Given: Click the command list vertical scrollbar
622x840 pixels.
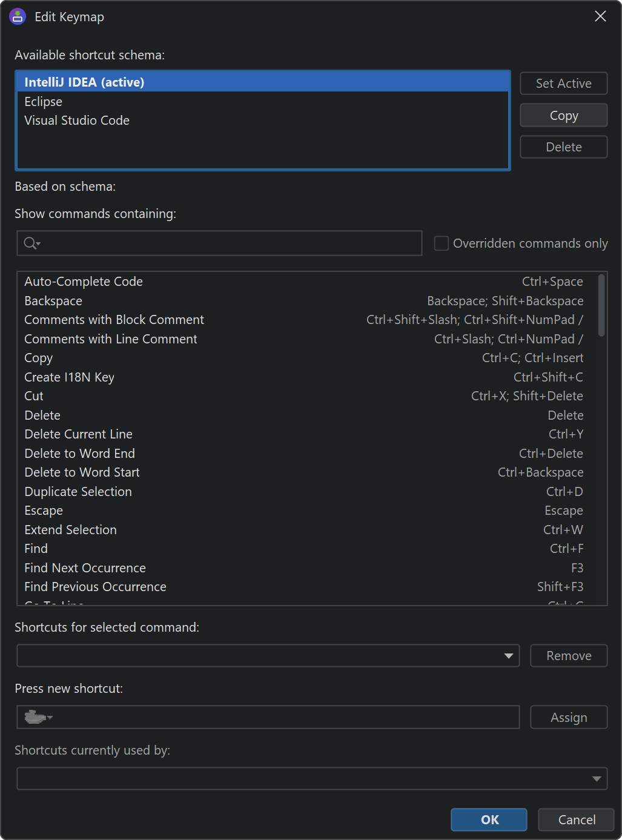Looking at the screenshot, I should pyautogui.click(x=601, y=306).
